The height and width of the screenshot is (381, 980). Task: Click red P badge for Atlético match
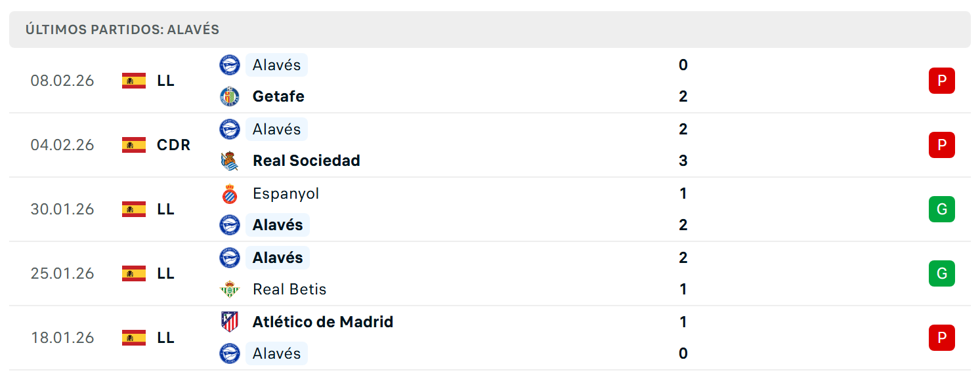(942, 338)
